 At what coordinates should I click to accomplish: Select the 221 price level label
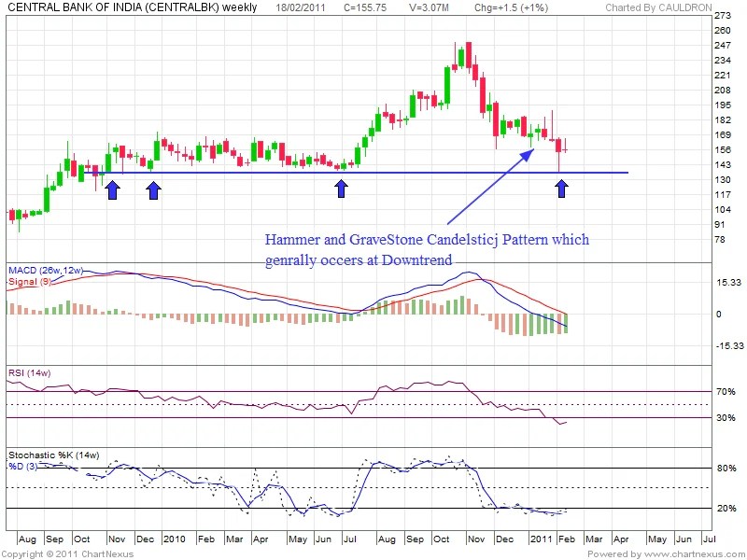[723, 76]
